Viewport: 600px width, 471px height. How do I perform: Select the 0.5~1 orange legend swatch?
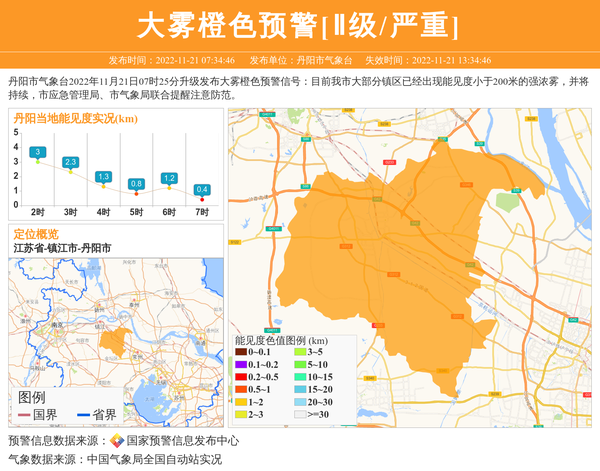point(241,389)
